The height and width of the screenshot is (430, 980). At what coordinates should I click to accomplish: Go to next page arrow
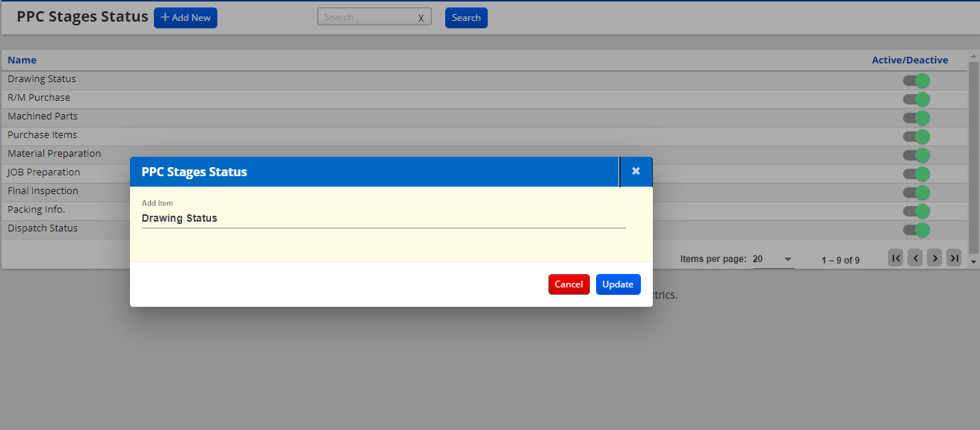934,258
